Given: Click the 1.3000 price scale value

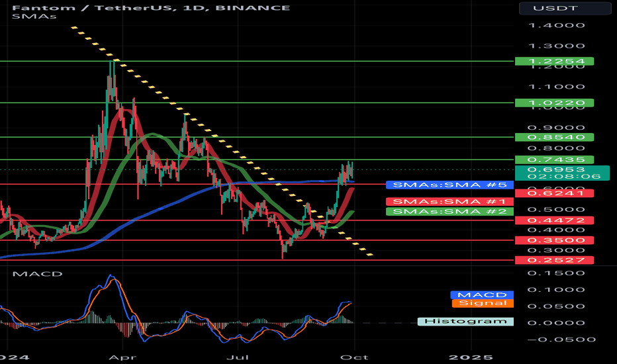Looking at the screenshot, I should tap(556, 46).
